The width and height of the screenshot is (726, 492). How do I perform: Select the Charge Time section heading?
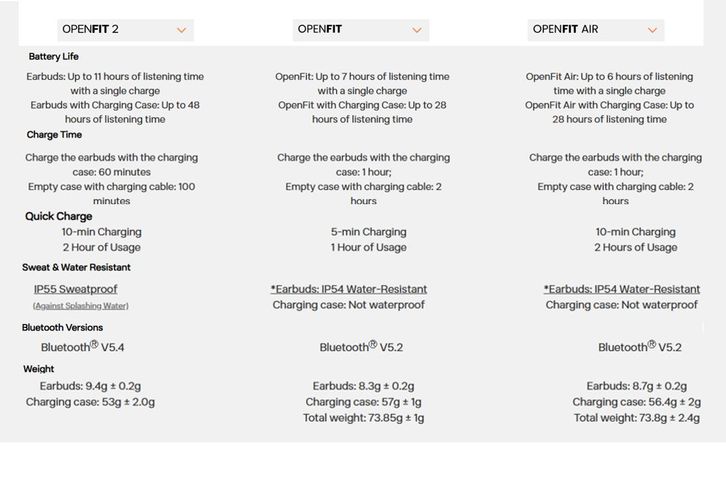click(x=54, y=135)
